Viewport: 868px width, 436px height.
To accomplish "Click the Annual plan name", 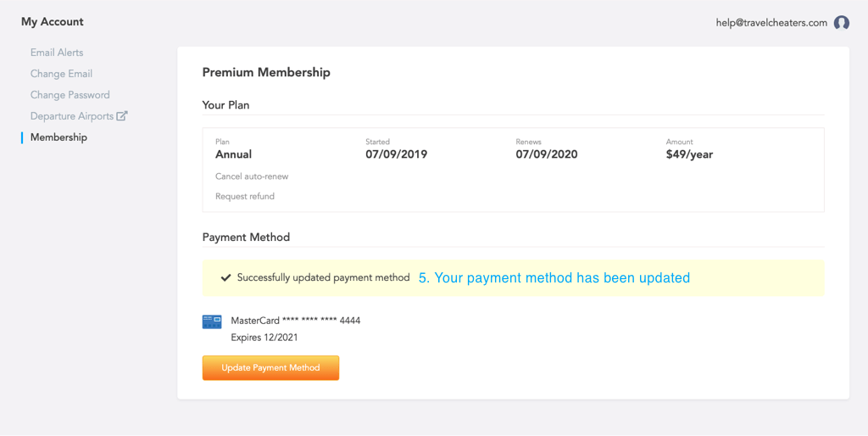I will [233, 154].
